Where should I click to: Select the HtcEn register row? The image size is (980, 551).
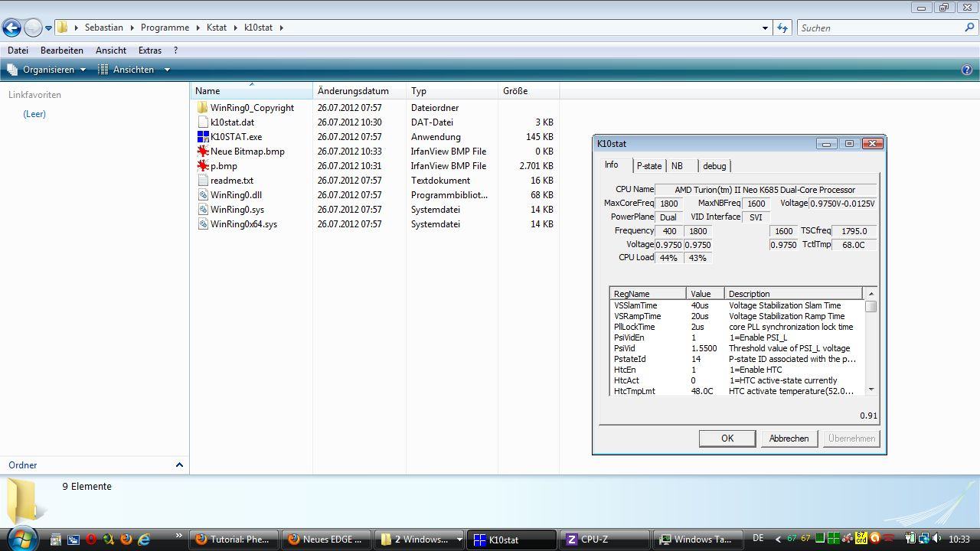pyautogui.click(x=737, y=370)
